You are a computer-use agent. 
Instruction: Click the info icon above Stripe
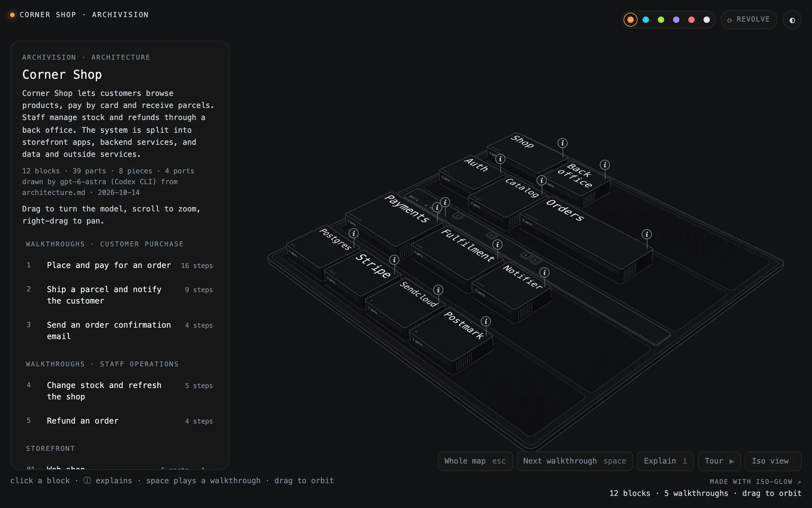pos(394,260)
